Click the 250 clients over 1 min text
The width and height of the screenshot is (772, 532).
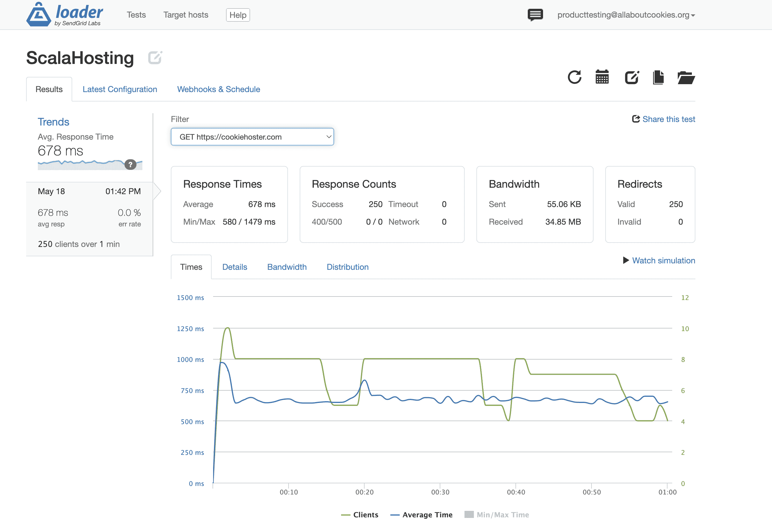79,244
